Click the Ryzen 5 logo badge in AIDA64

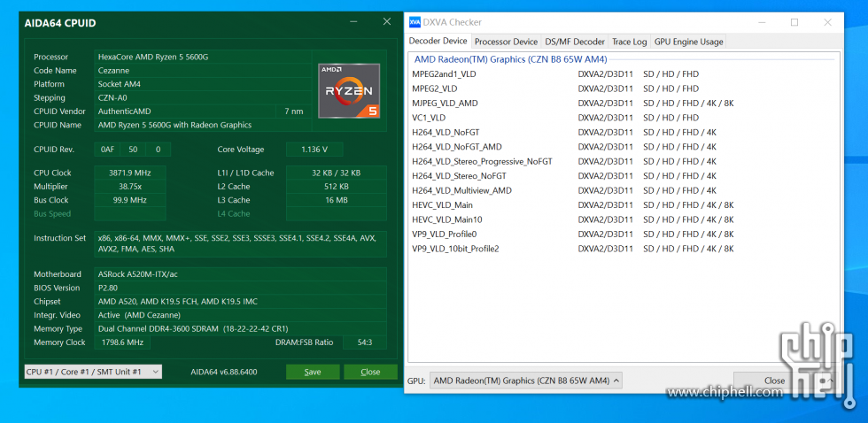pyautogui.click(x=349, y=90)
